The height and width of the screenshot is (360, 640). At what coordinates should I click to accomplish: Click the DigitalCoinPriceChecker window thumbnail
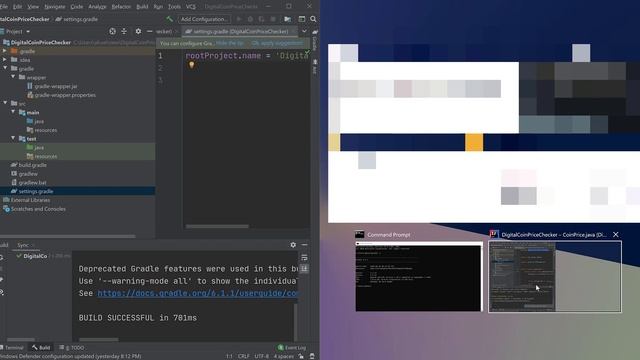pos(555,276)
